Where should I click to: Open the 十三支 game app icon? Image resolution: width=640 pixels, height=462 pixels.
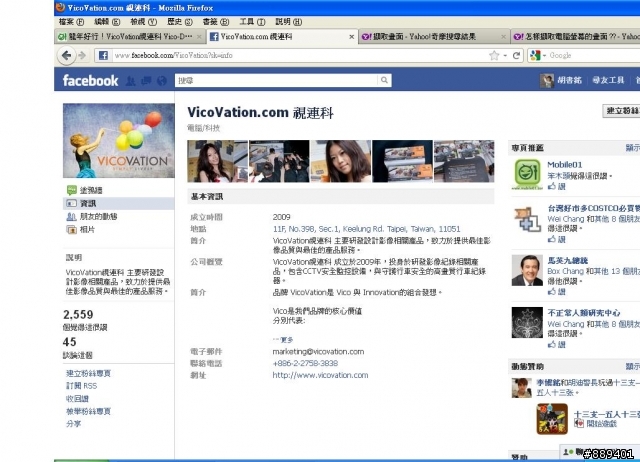[552, 419]
